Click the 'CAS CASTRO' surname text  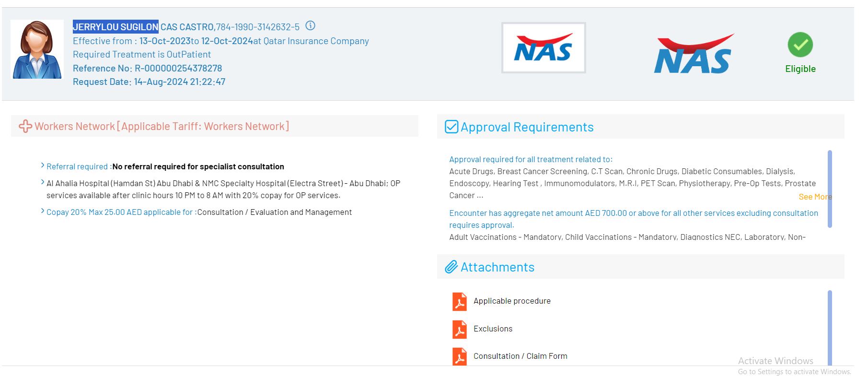click(x=187, y=27)
